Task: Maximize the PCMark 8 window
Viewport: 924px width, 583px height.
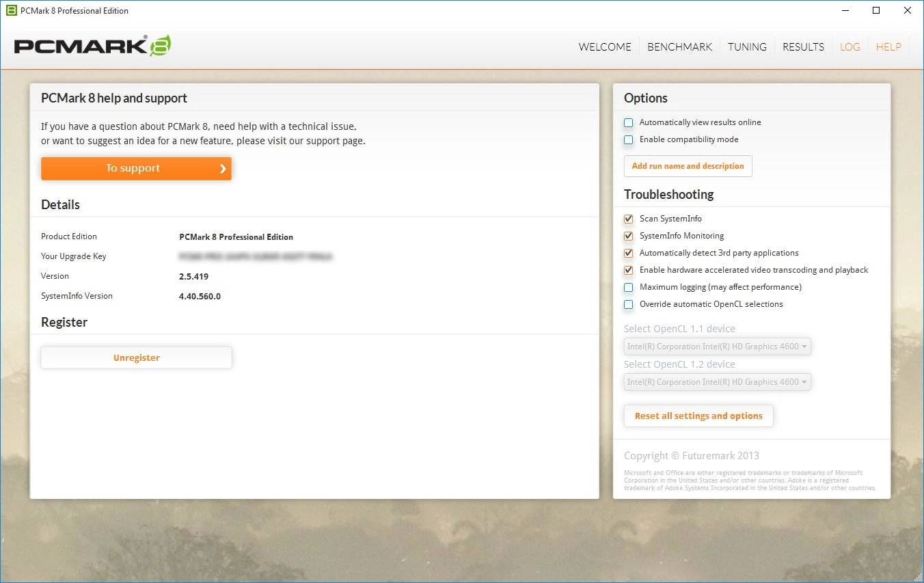Action: tap(877, 10)
